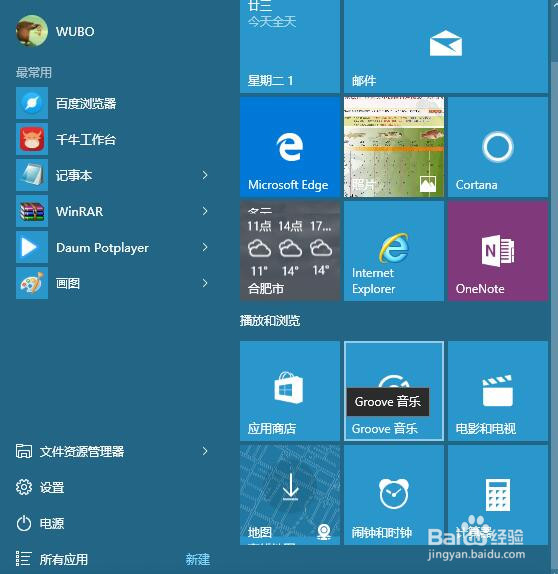Open 记事本 notepad icon
The height and width of the screenshot is (574, 558).
32,175
